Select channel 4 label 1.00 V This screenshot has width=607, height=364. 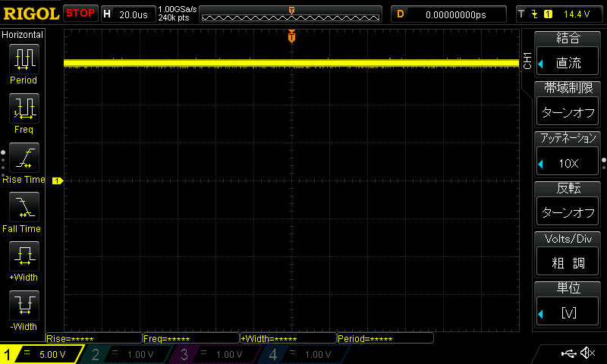point(317,354)
